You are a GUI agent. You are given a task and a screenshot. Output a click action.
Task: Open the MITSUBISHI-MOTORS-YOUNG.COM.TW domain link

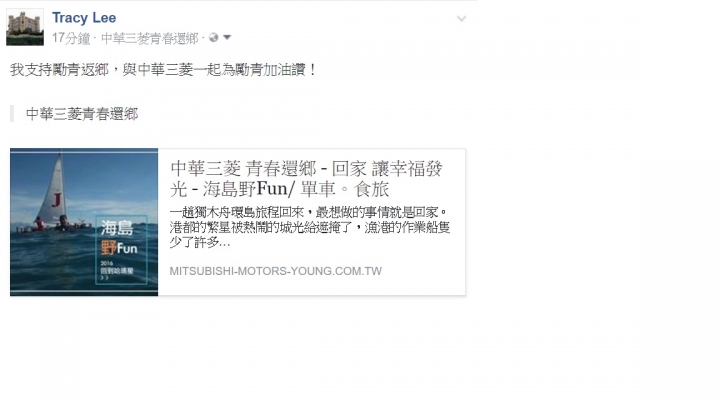[276, 271]
